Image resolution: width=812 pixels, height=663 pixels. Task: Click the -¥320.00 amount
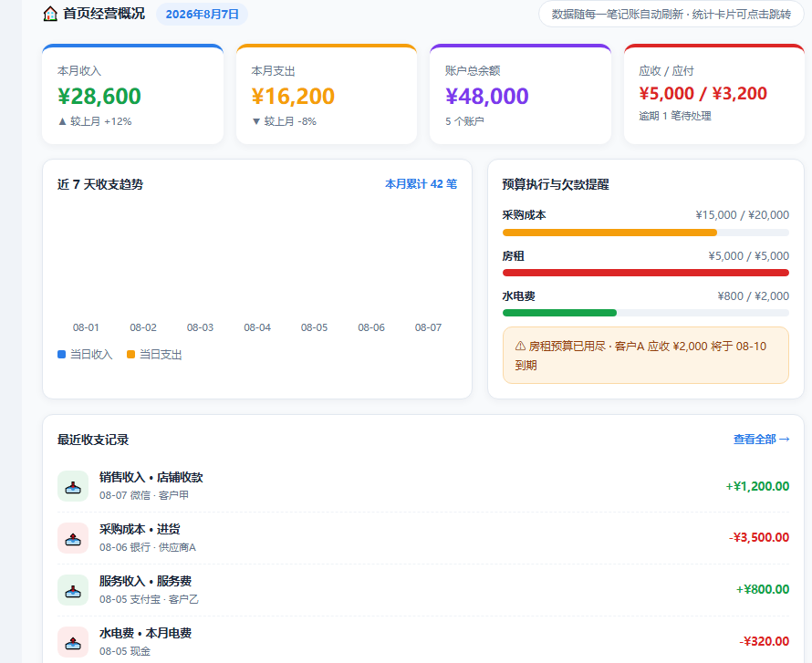(764, 641)
